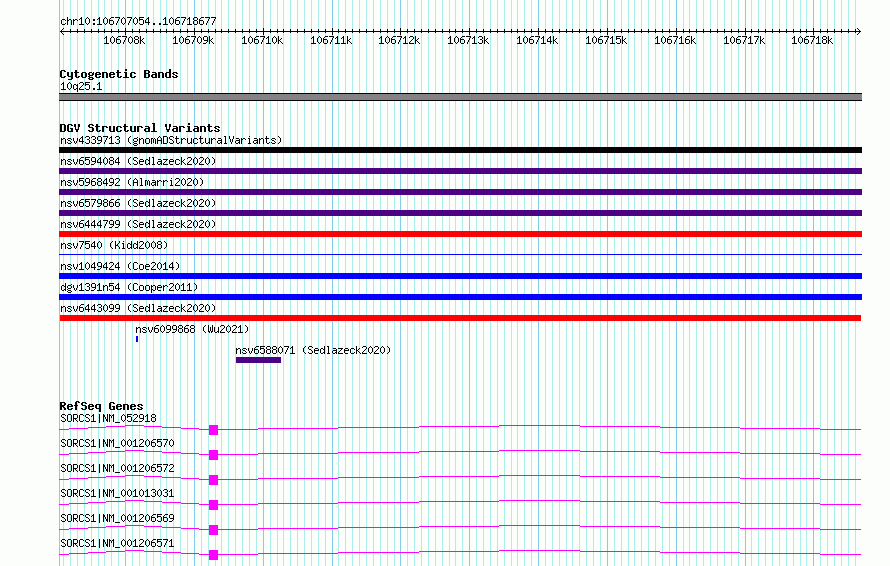Open nsv1049424 (Coe2014) variant label
Viewport: 890px width, 566px height.
(120, 266)
